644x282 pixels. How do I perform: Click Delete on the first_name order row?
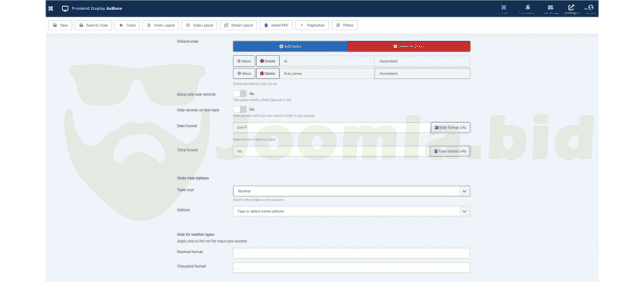pyautogui.click(x=267, y=74)
